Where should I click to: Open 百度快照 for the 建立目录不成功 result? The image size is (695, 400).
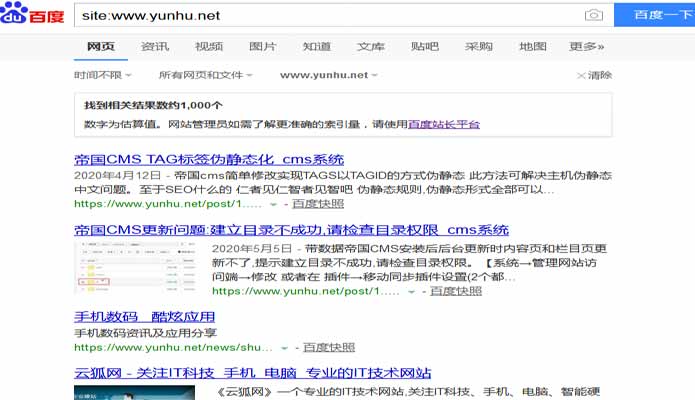coord(456,291)
